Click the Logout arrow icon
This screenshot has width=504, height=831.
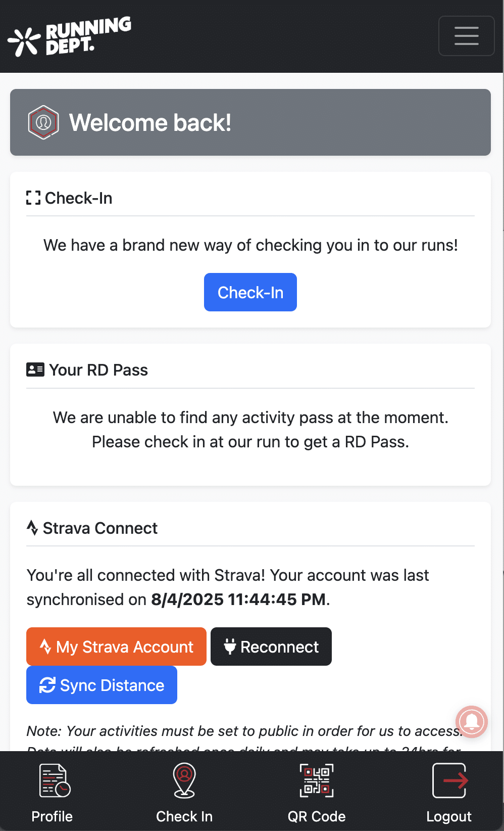pyautogui.click(x=449, y=780)
